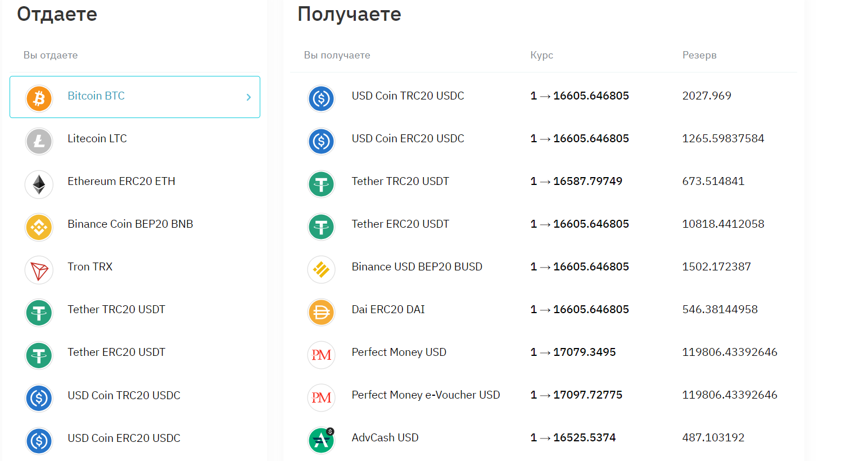Screen dimensions: 868x461
Task: Click the Ethereum diamond icon
Action: pos(39,184)
